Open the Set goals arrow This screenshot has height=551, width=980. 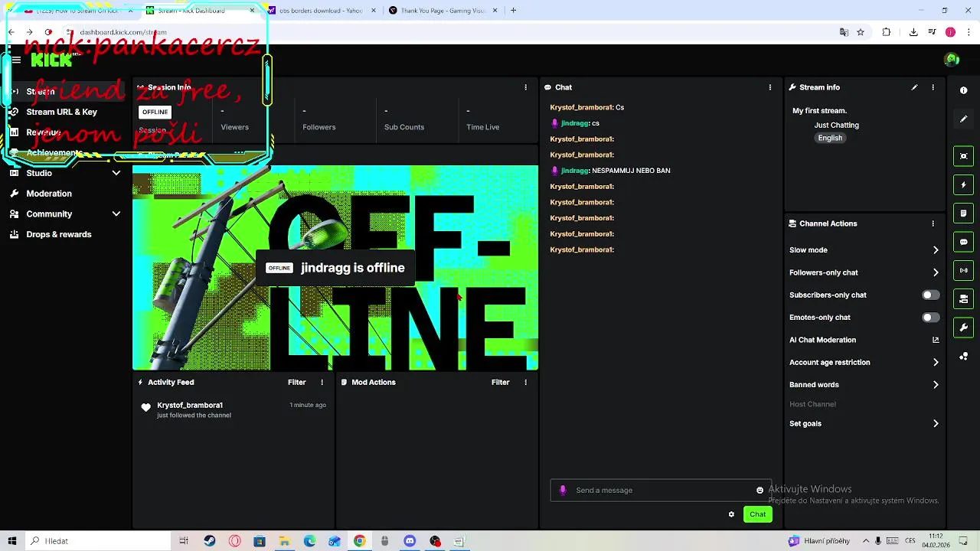[936, 423]
